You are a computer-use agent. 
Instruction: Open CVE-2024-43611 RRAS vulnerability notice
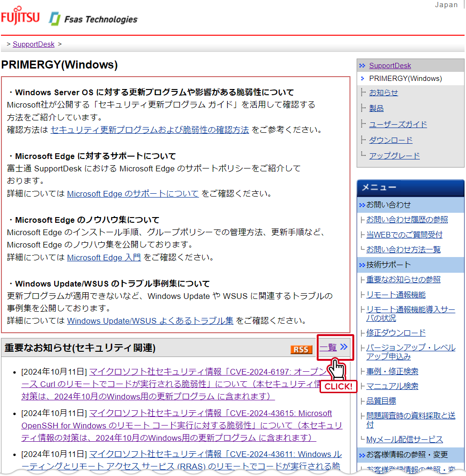tap(182, 460)
